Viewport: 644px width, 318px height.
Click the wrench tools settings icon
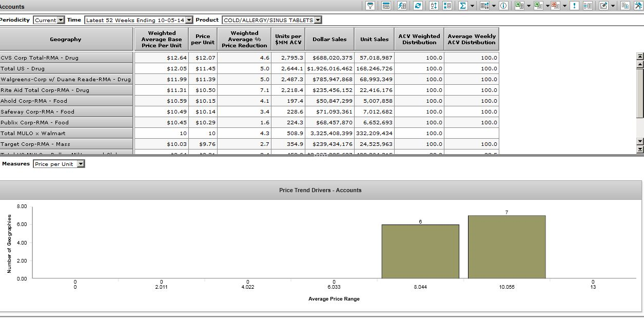[x=638, y=6]
